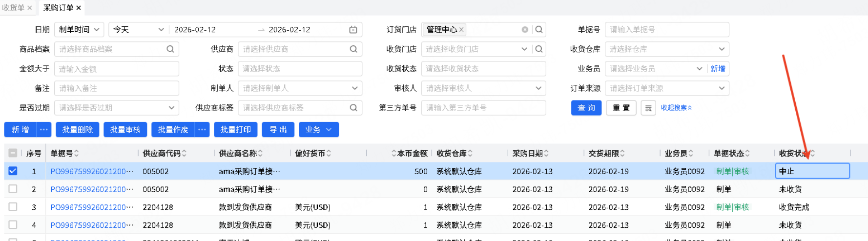
Task: Click the filter settings icon beside 重置
Action: coord(648,108)
